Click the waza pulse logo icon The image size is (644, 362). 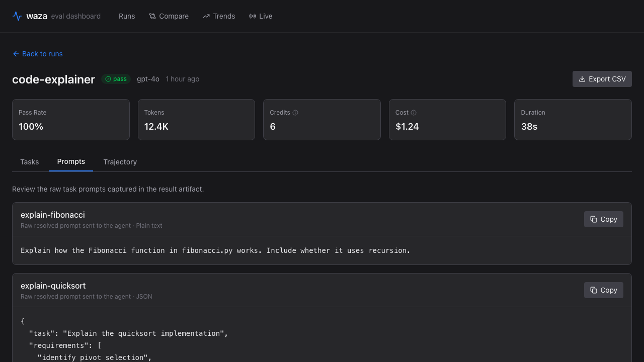[17, 16]
